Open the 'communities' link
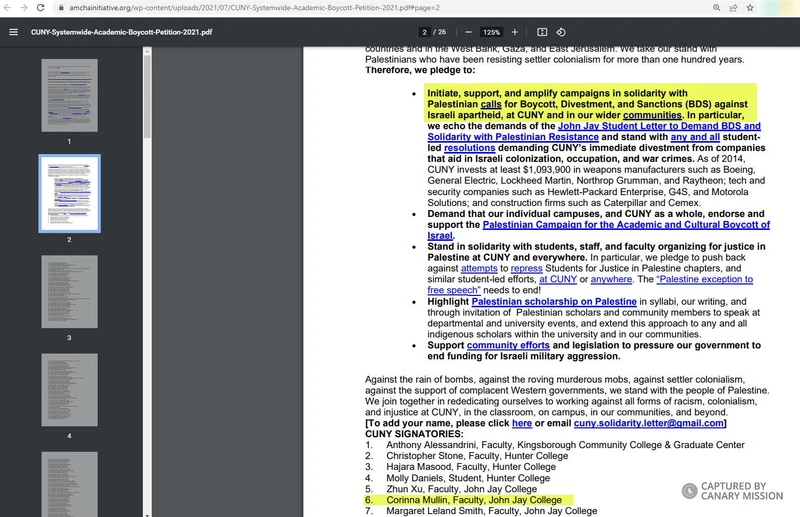The height and width of the screenshot is (517, 800). 652,115
